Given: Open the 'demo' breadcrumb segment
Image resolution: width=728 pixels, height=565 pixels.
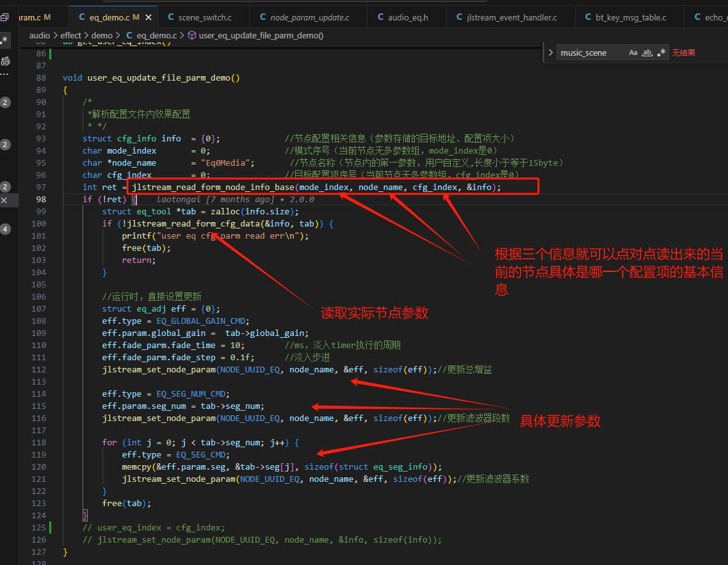Looking at the screenshot, I should (102, 35).
